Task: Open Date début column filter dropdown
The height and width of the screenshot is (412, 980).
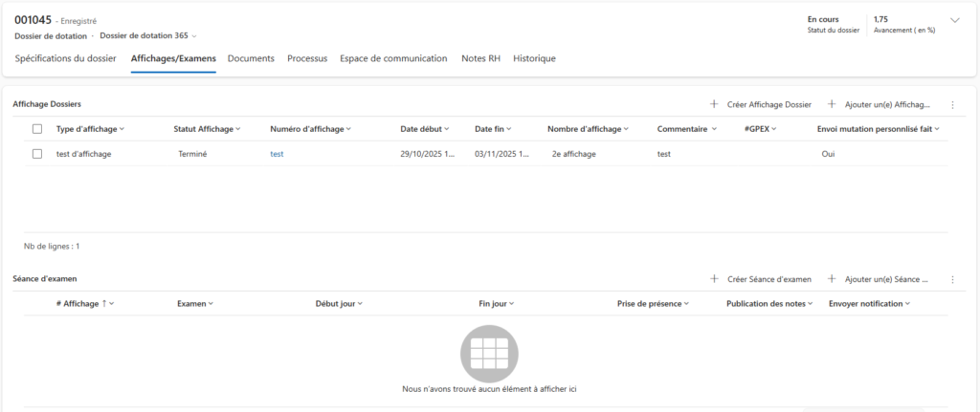Action: pyautogui.click(x=425, y=129)
